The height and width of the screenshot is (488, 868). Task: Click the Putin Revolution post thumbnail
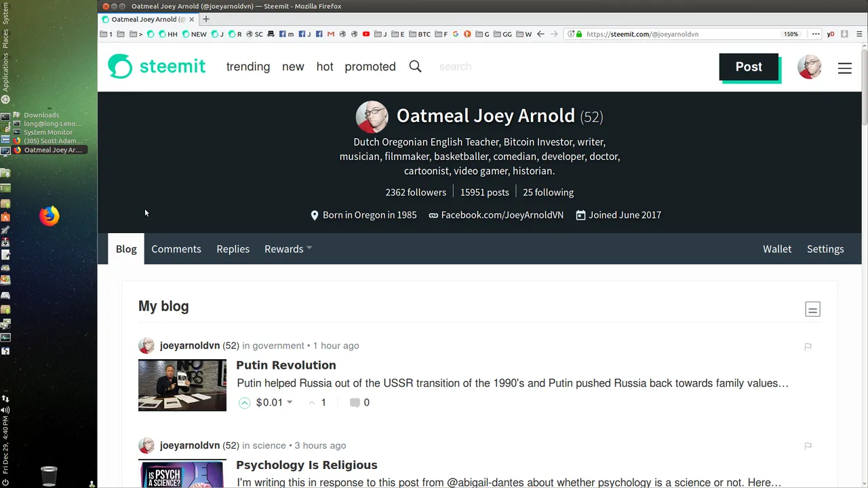(x=182, y=385)
